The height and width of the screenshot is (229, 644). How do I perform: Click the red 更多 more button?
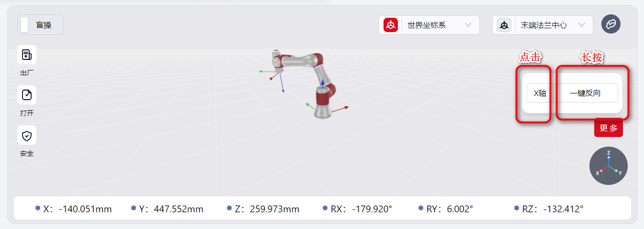click(609, 128)
